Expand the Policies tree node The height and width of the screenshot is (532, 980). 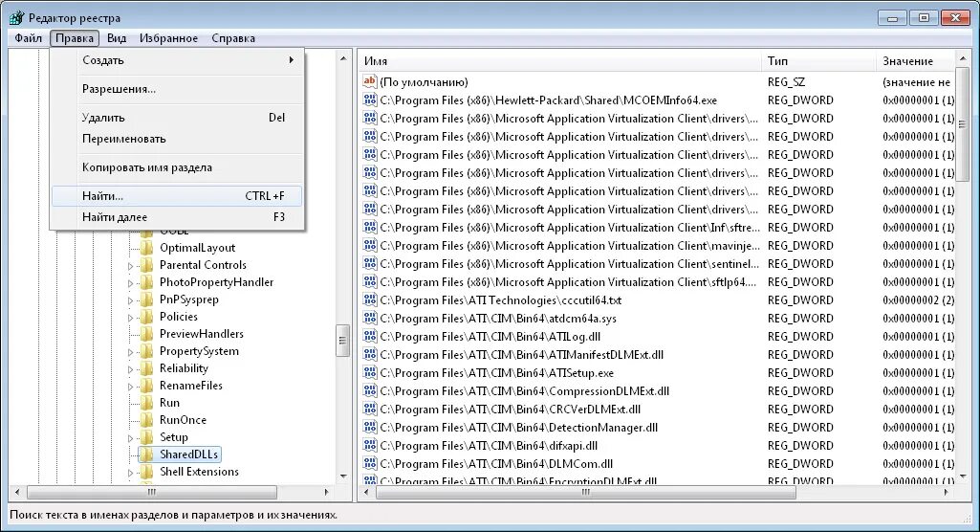coord(131,318)
